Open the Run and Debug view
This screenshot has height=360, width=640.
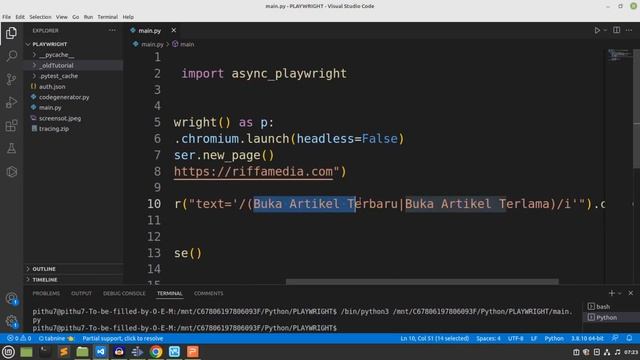pyautogui.click(x=11, y=102)
